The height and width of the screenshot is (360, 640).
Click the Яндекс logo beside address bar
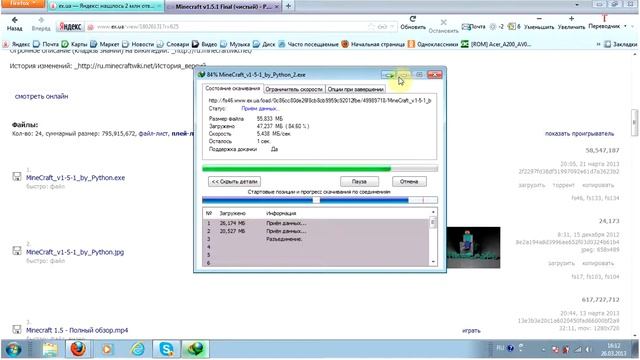pos(70,27)
